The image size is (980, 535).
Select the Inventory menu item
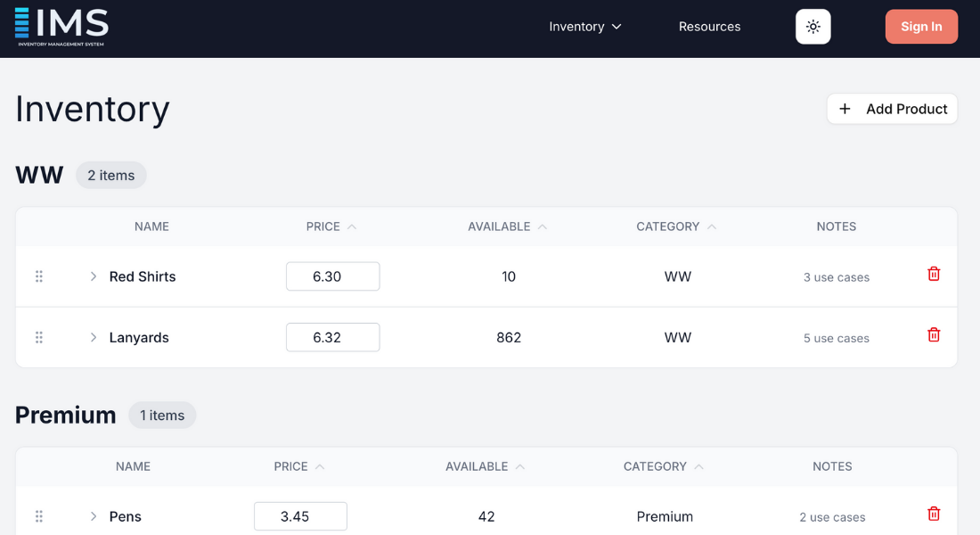coord(576,26)
